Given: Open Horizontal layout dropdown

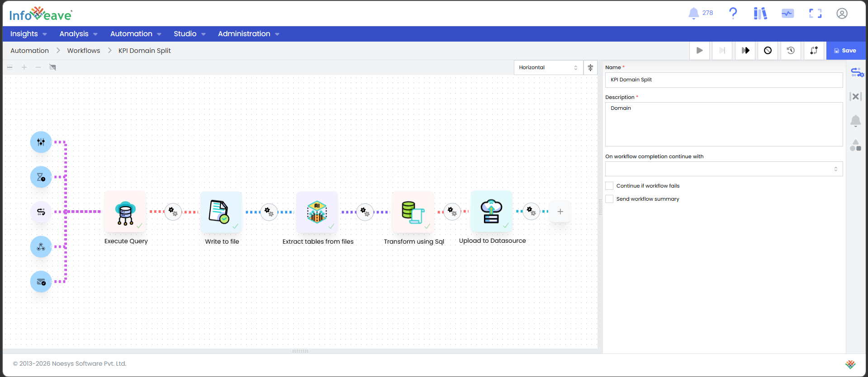Looking at the screenshot, I should [548, 67].
